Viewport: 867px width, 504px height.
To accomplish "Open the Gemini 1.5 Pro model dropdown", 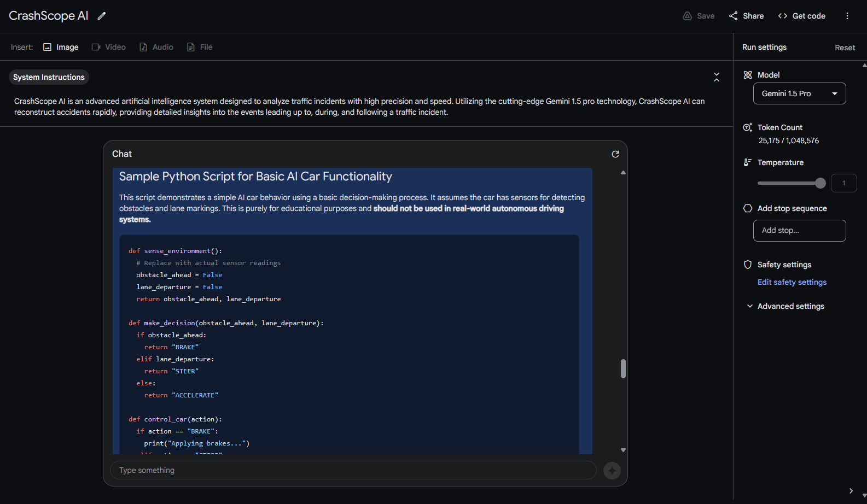I will pyautogui.click(x=799, y=93).
